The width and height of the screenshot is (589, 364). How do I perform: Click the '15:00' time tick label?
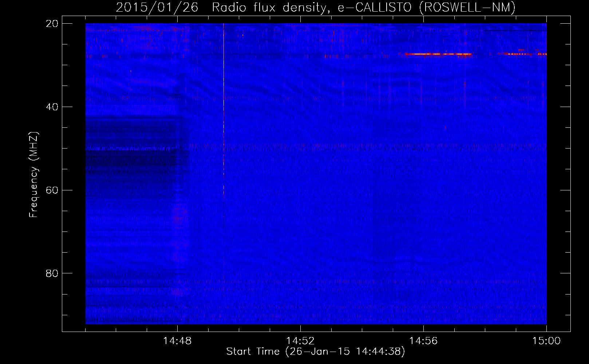pos(546,341)
